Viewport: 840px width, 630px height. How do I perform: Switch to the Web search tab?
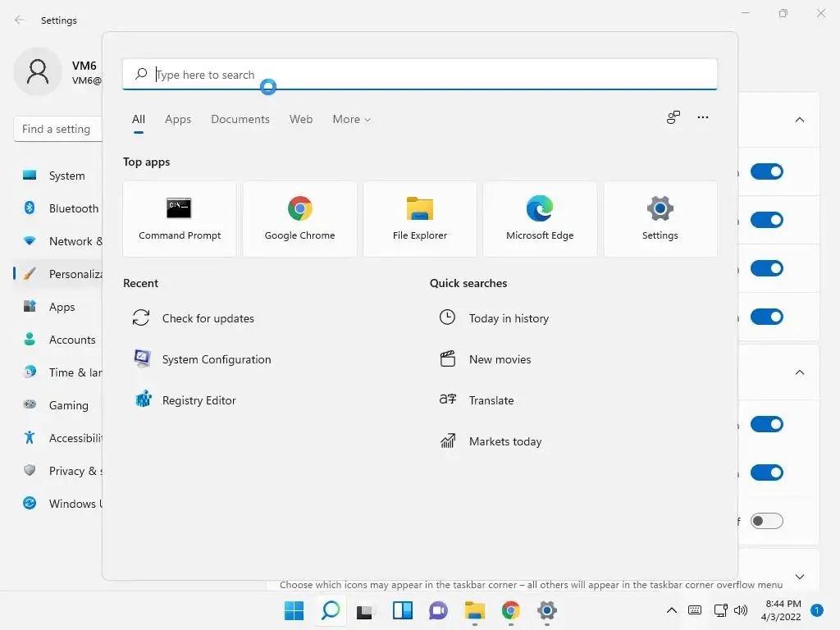click(x=301, y=119)
